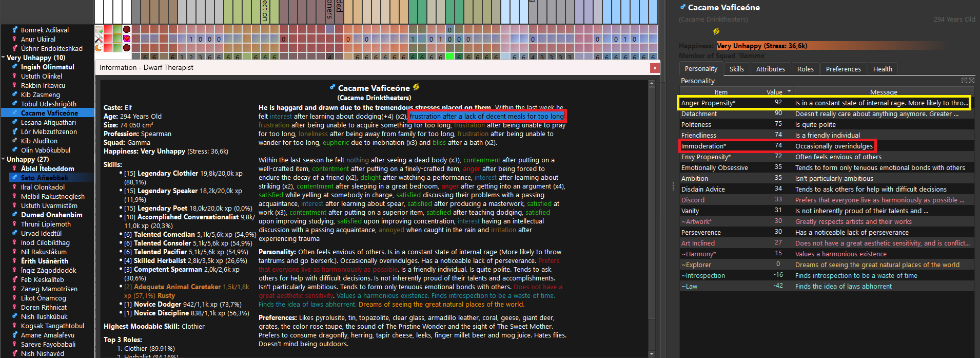
Task: Switch to the Skills tab
Action: (x=736, y=69)
